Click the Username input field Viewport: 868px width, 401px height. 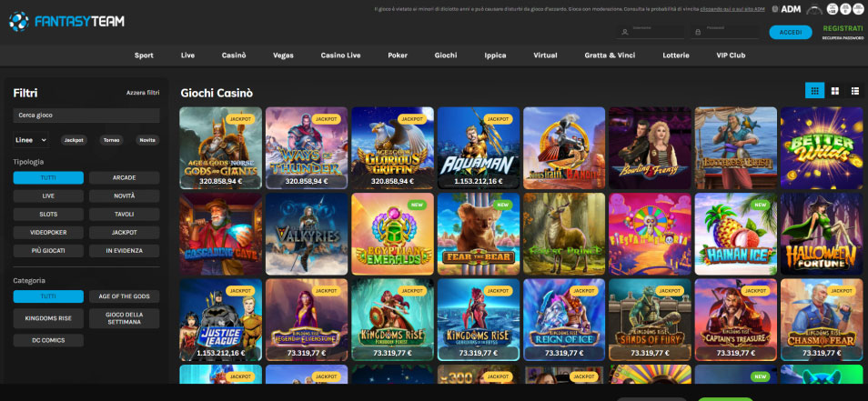coord(651,32)
